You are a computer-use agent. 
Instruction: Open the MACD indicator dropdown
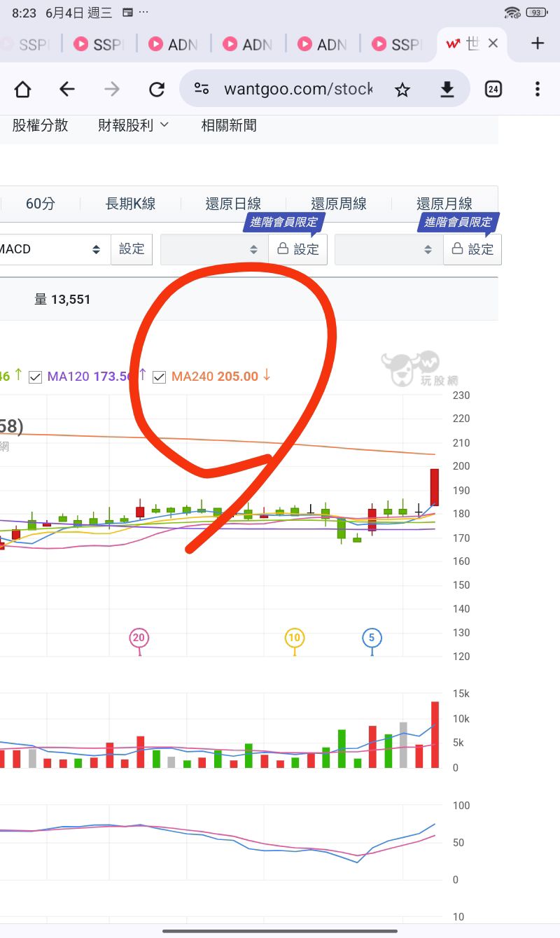(x=53, y=249)
